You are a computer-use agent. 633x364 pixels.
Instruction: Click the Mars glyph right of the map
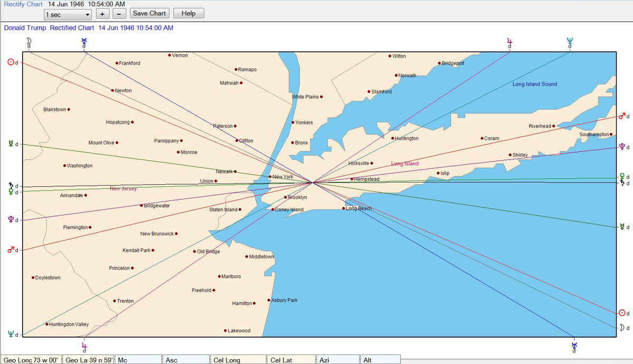pyautogui.click(x=622, y=116)
